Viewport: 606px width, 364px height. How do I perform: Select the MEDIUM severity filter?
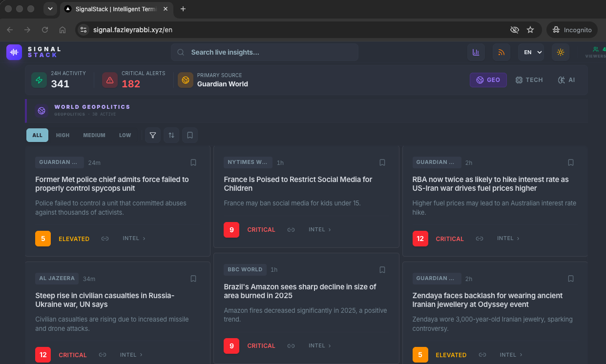94,135
